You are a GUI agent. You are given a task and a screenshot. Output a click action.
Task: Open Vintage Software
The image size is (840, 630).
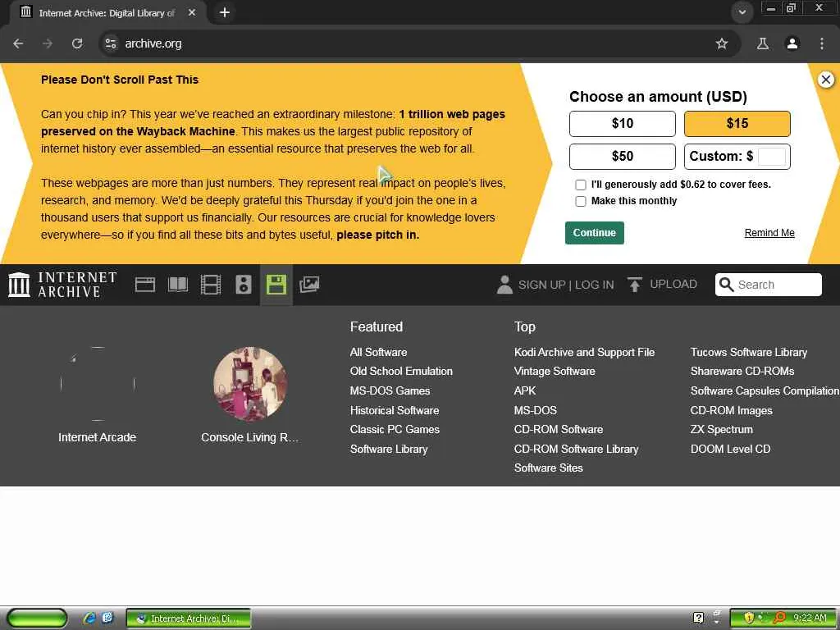pyautogui.click(x=555, y=372)
